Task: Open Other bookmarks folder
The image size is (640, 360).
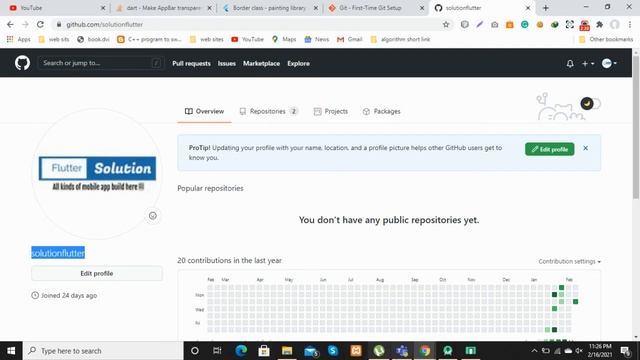Action: pos(606,39)
